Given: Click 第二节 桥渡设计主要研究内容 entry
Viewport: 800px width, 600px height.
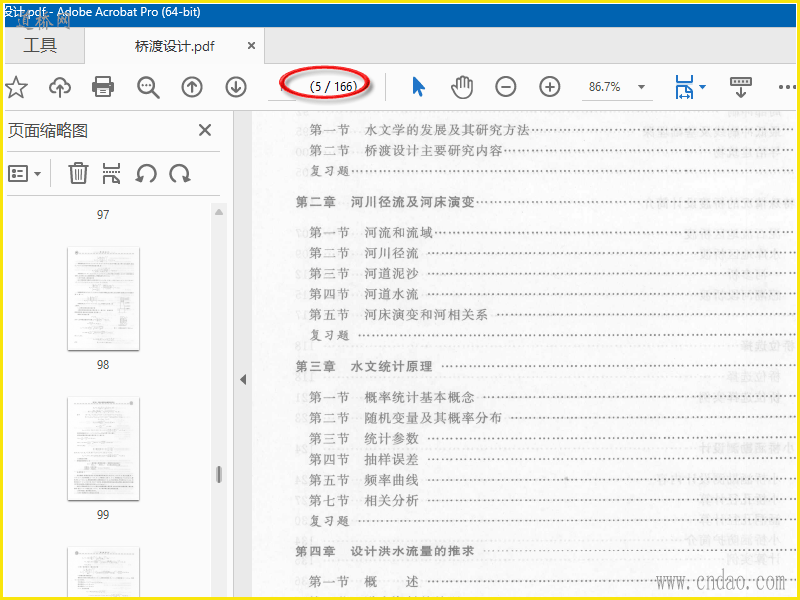Looking at the screenshot, I should (x=406, y=151).
